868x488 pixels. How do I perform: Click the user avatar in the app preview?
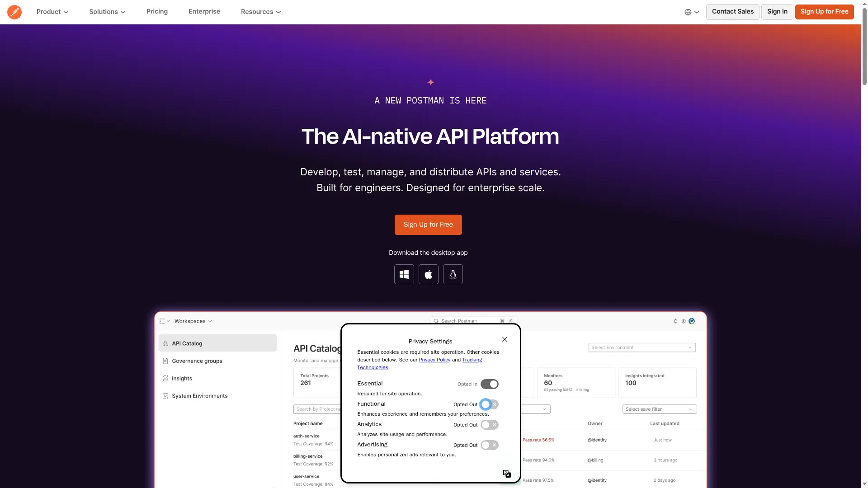pyautogui.click(x=692, y=321)
